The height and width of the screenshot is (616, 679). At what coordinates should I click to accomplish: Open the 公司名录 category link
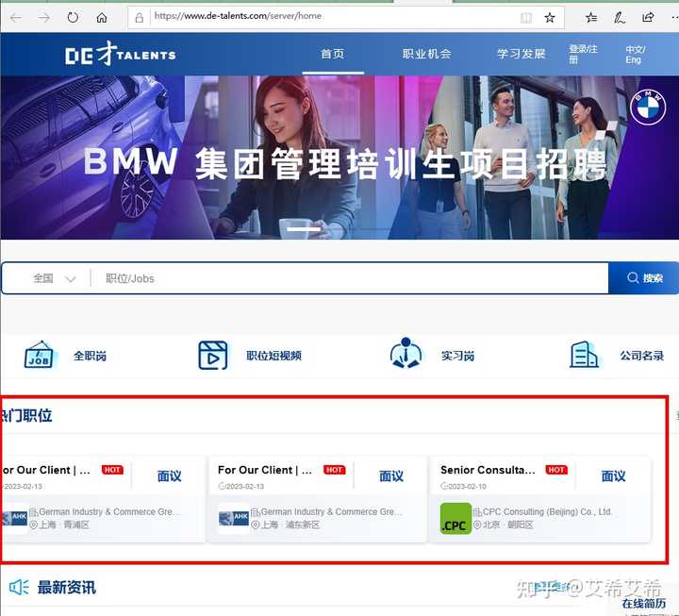click(x=642, y=356)
